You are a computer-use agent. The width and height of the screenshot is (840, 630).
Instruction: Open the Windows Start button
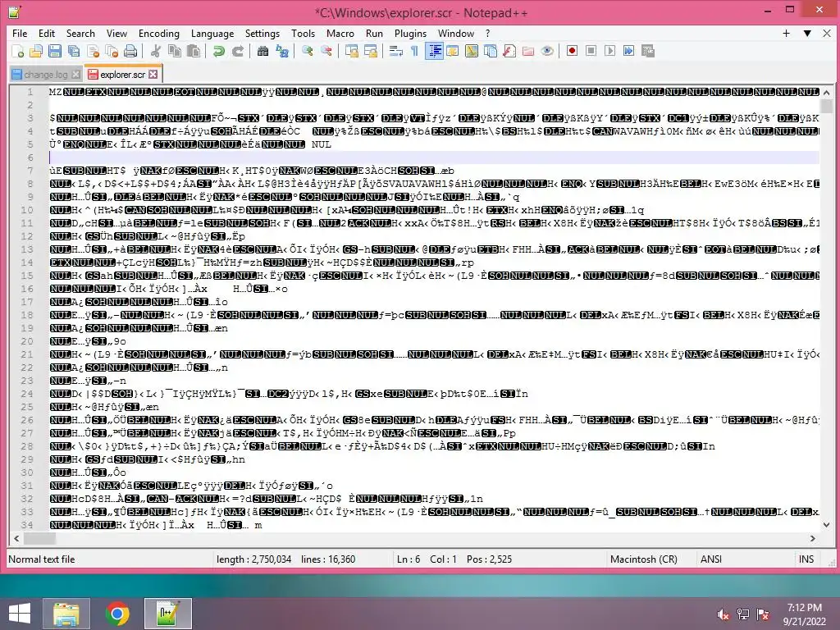pos(20,614)
